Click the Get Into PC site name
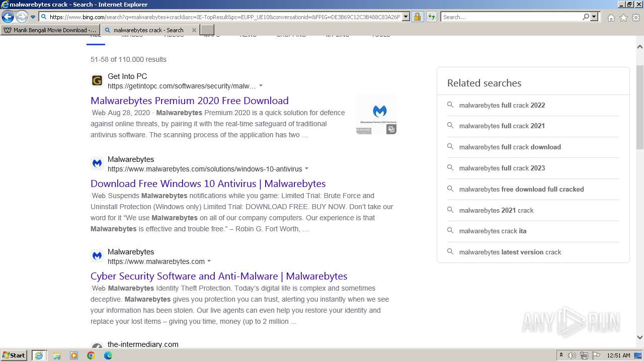The height and width of the screenshot is (362, 644). (127, 76)
